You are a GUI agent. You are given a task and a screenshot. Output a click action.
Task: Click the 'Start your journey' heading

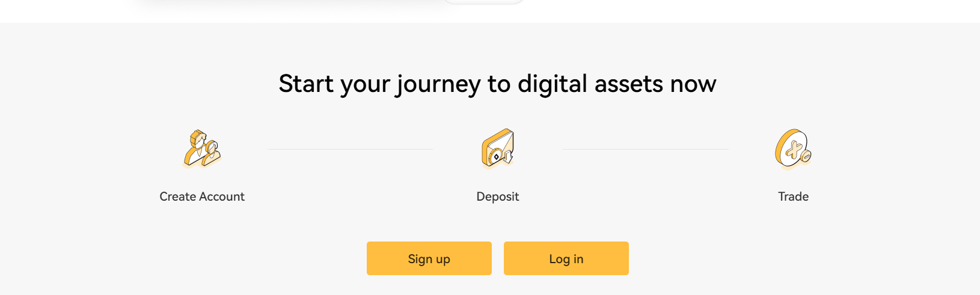497,84
